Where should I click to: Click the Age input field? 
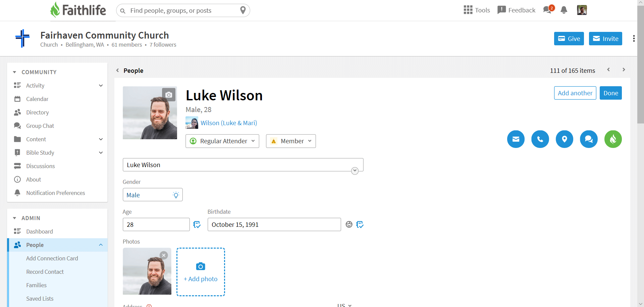click(x=156, y=224)
